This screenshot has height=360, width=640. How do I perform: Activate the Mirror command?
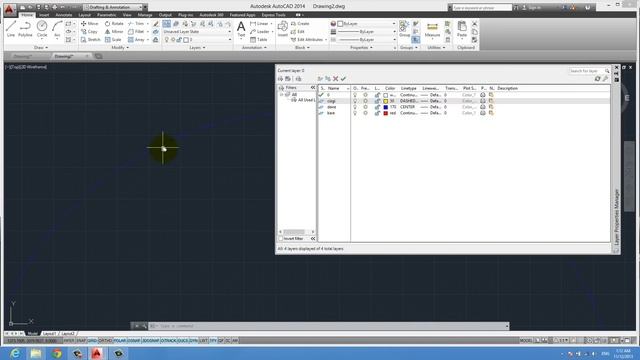pyautogui.click(x=114, y=31)
